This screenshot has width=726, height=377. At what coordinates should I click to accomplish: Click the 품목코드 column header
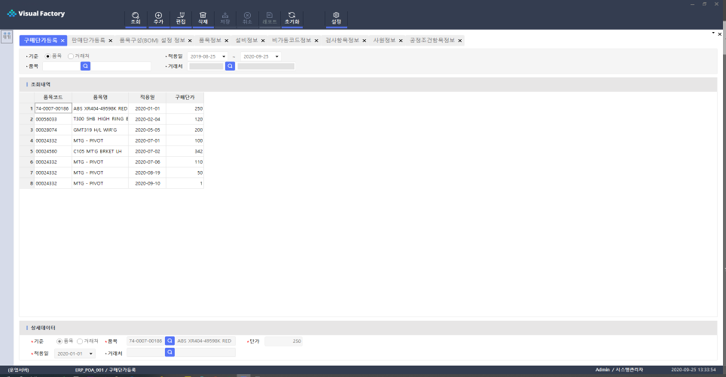pos(53,97)
